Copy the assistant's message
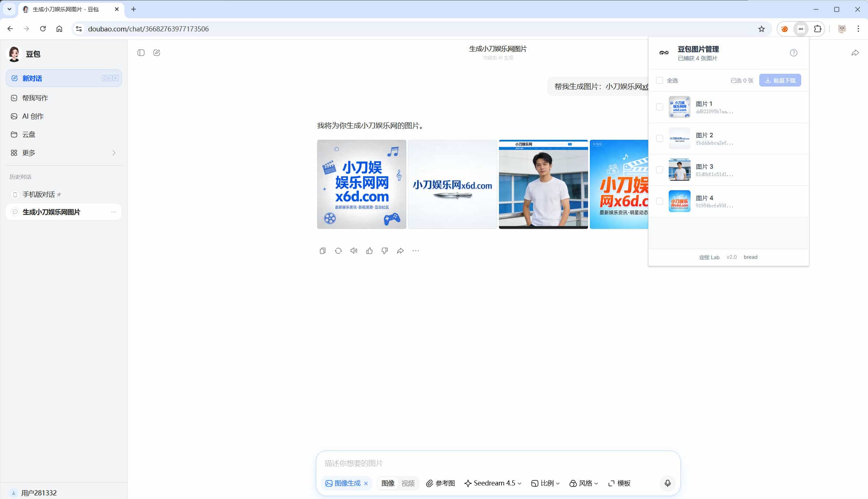The width and height of the screenshot is (868, 499). pos(322,250)
